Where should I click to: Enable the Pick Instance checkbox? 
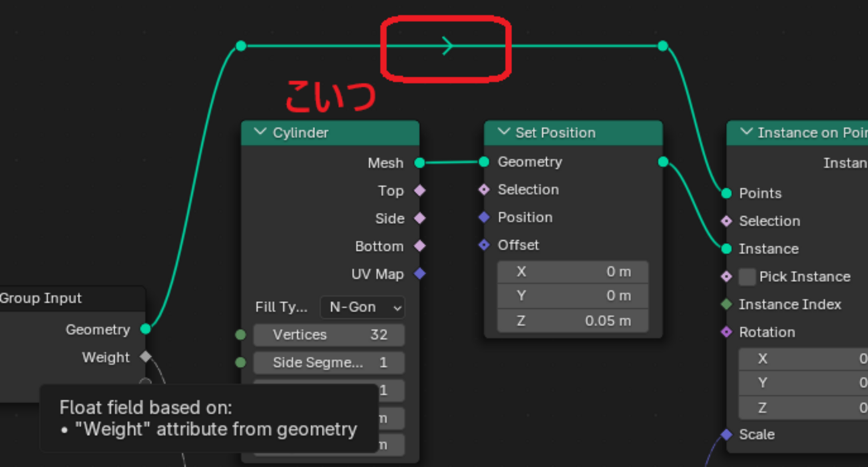(x=747, y=277)
